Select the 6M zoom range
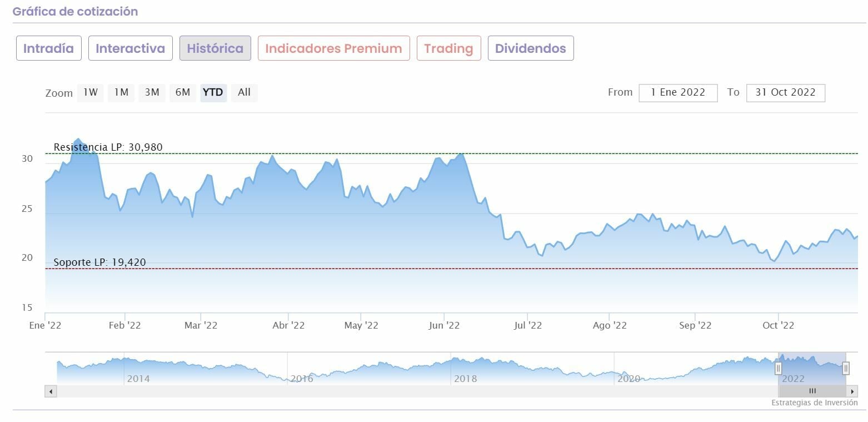Viewport: 868px width, 422px height. [183, 92]
